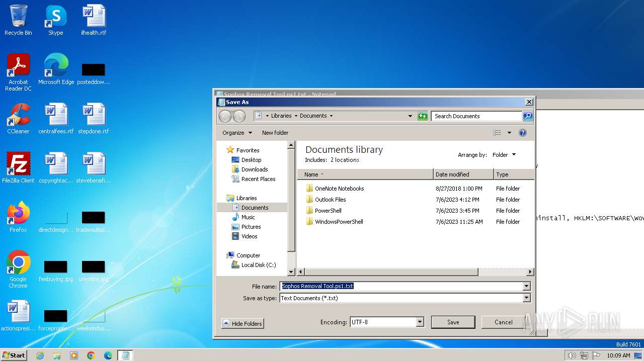The height and width of the screenshot is (362, 644).
Task: Expand the File name dropdown arrow
Action: 527,286
